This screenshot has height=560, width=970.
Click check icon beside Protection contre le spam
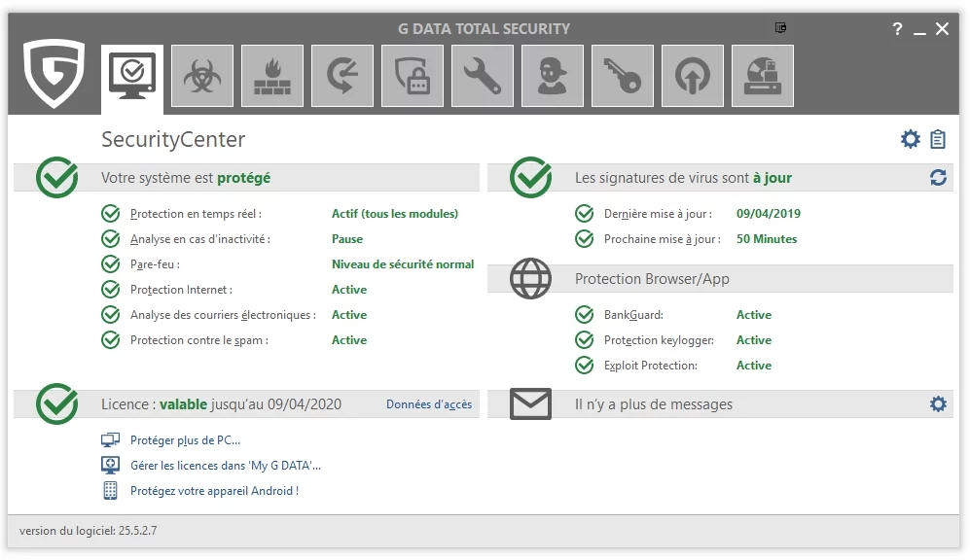click(111, 340)
